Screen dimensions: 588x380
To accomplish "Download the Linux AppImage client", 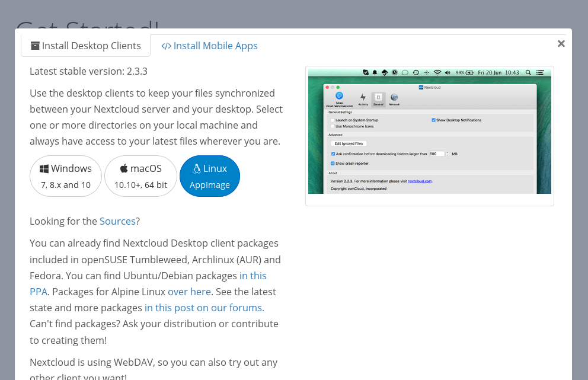I will point(210,176).
